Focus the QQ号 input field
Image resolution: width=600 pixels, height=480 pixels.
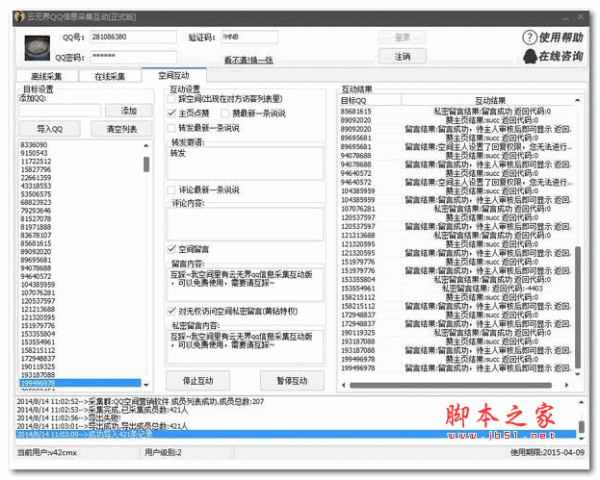[133, 37]
